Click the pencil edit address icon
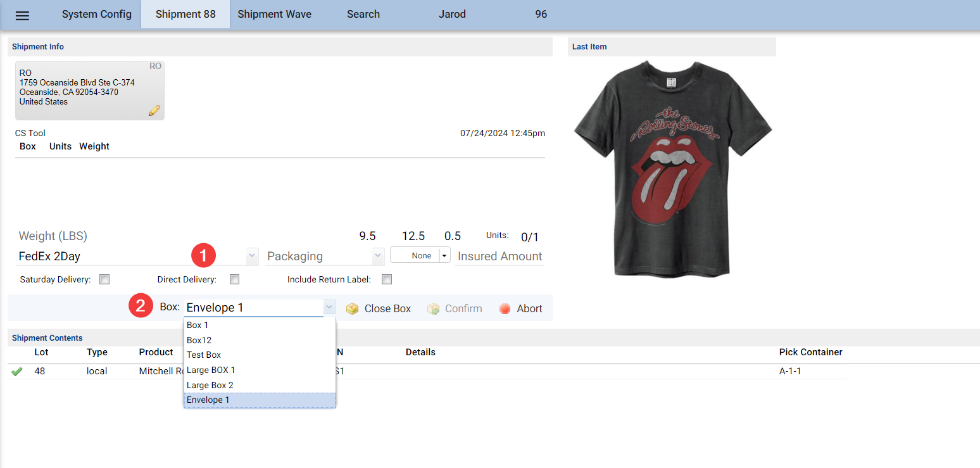 (154, 110)
